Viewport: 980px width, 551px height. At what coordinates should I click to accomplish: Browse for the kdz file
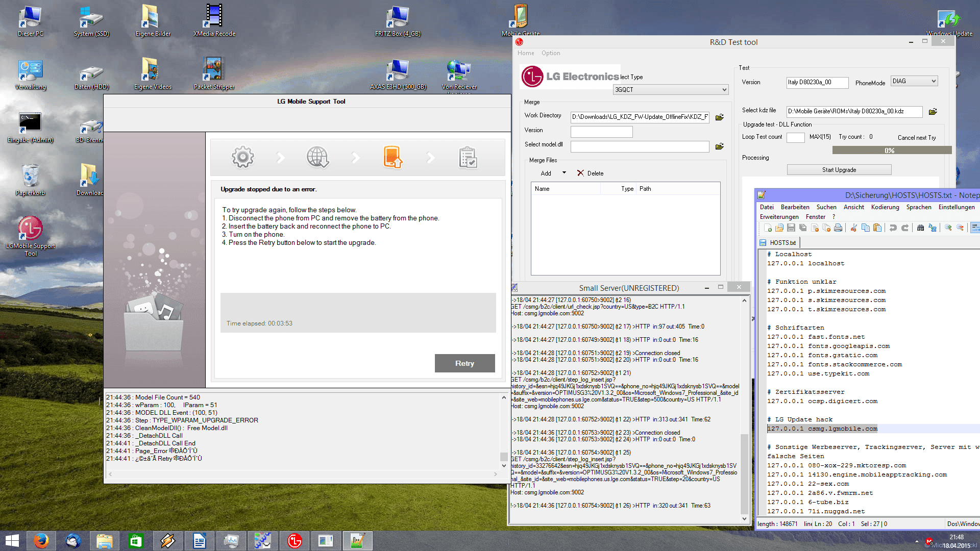[x=933, y=111]
